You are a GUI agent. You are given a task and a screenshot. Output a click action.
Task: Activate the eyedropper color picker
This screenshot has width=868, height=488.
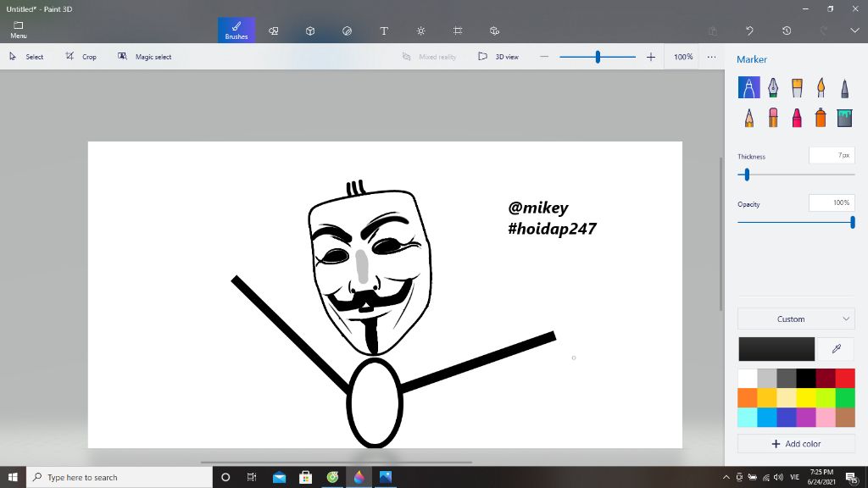837,348
